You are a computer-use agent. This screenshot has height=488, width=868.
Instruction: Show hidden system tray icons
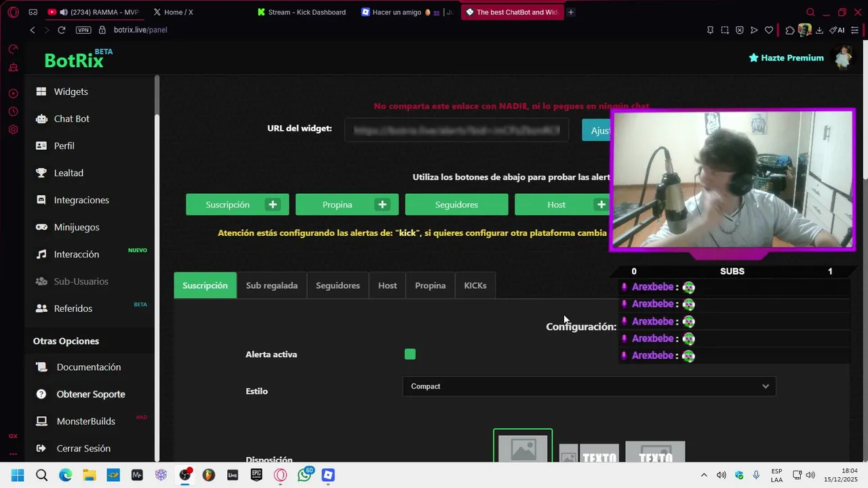[x=704, y=475]
